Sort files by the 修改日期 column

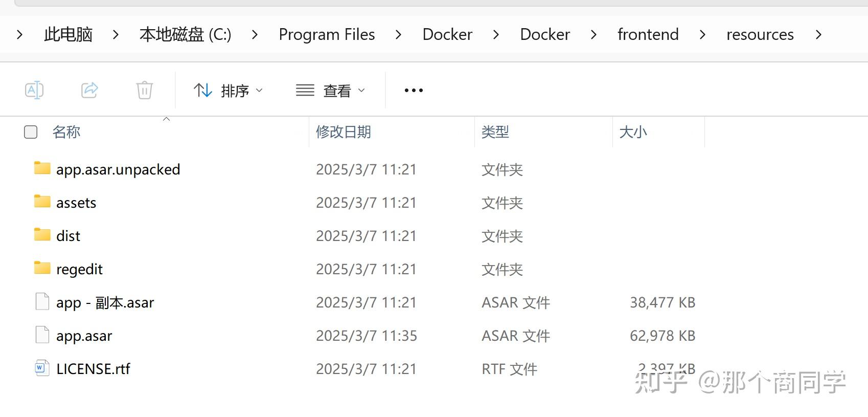click(343, 131)
